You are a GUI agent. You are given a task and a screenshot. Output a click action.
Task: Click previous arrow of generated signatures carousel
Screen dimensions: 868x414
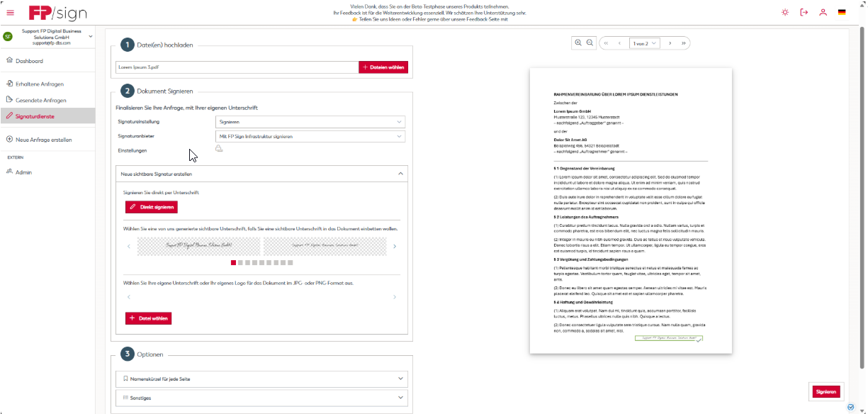129,247
